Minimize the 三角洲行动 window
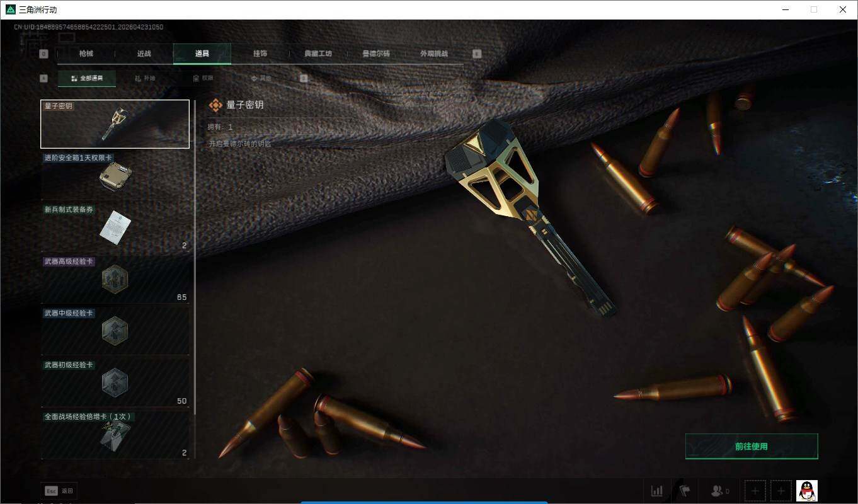 (785, 9)
